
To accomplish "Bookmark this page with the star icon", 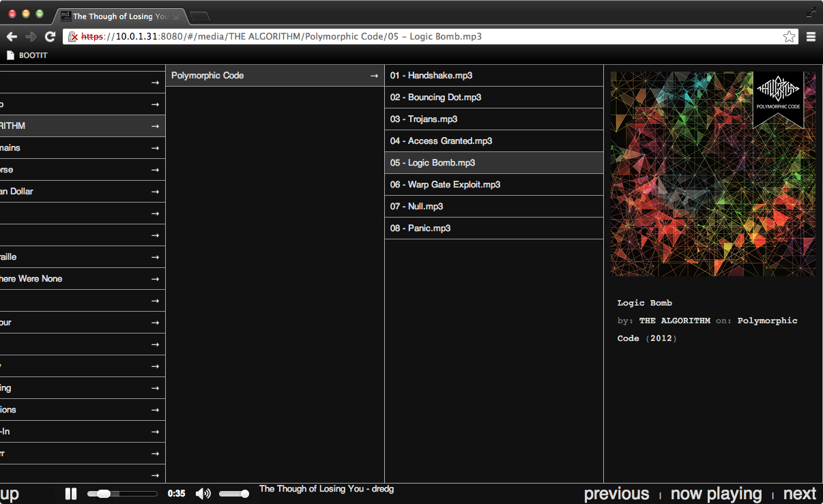I will click(789, 37).
